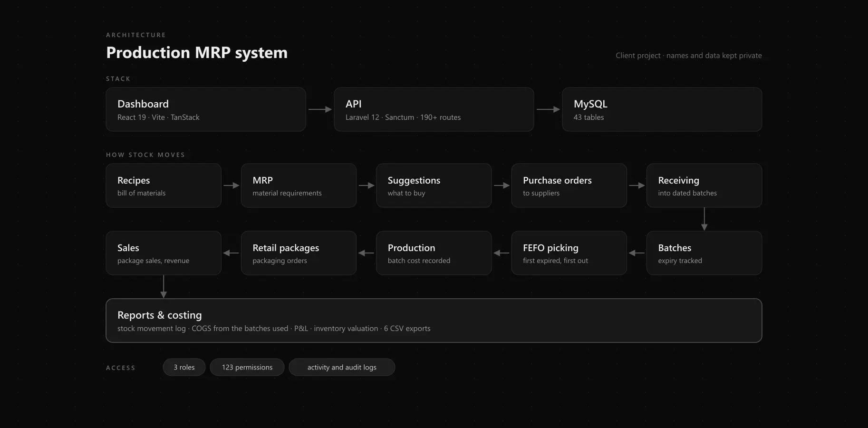Select the 123 permissions pill
This screenshot has height=428, width=868.
(x=247, y=367)
